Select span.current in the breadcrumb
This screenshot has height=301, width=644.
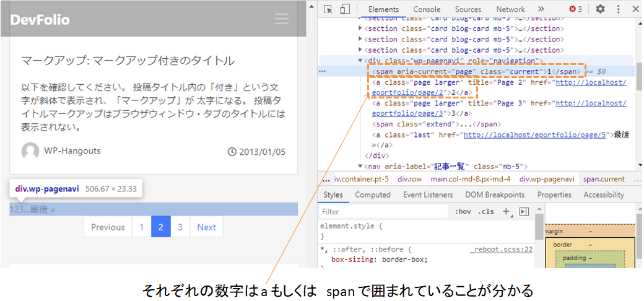[x=604, y=179]
